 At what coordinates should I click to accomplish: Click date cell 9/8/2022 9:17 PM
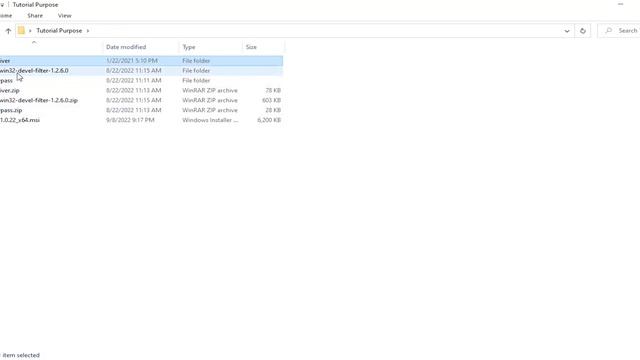(130, 120)
